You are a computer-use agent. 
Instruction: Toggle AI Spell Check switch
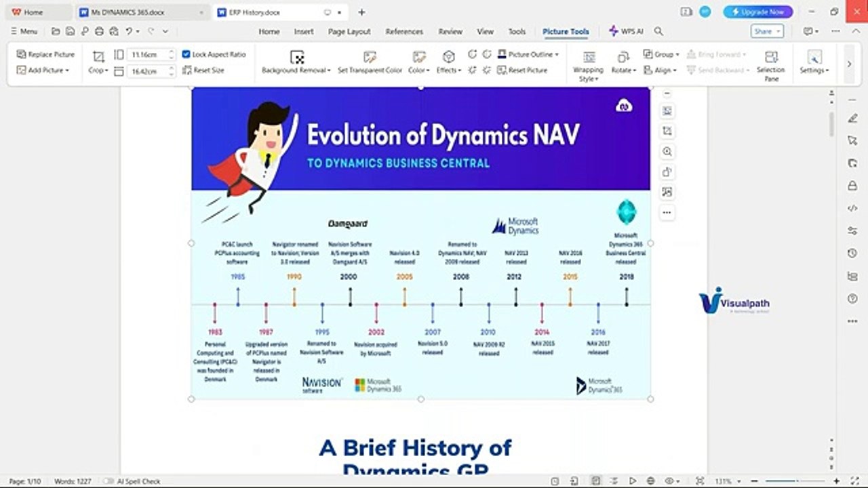tap(108, 481)
